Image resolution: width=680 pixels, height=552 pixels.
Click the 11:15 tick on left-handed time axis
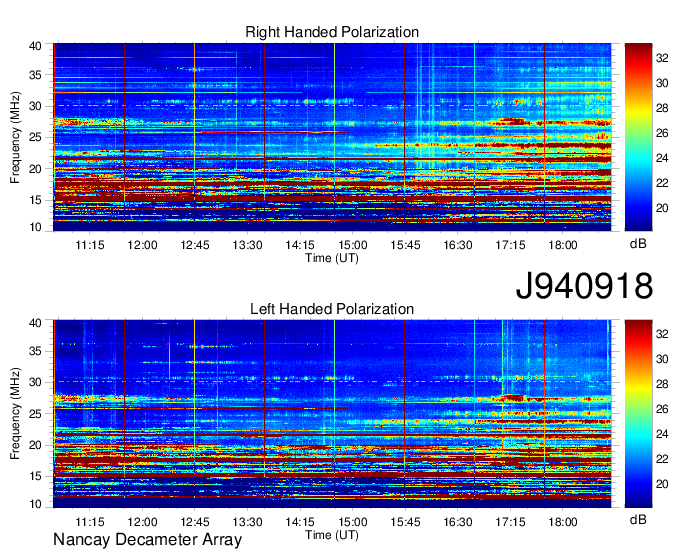(90, 522)
